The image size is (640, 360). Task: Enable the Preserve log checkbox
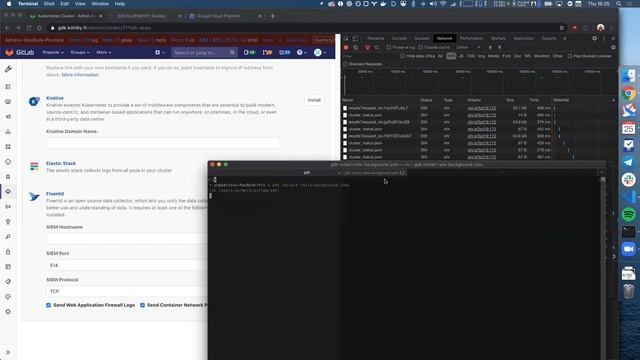[x=389, y=47]
